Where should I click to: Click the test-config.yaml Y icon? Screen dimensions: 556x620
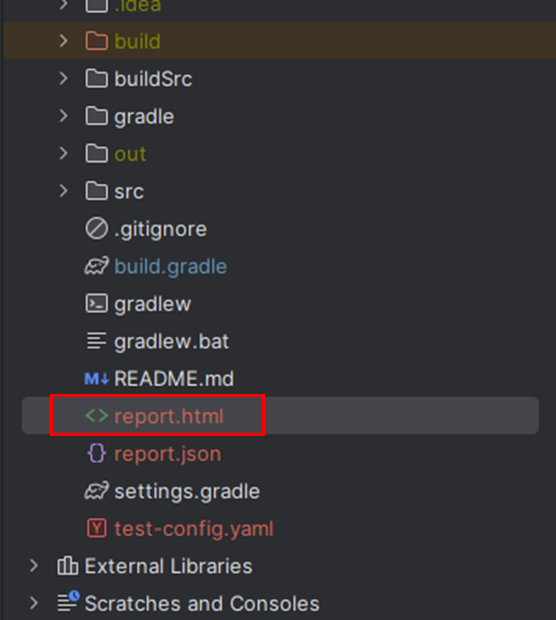[x=96, y=528]
